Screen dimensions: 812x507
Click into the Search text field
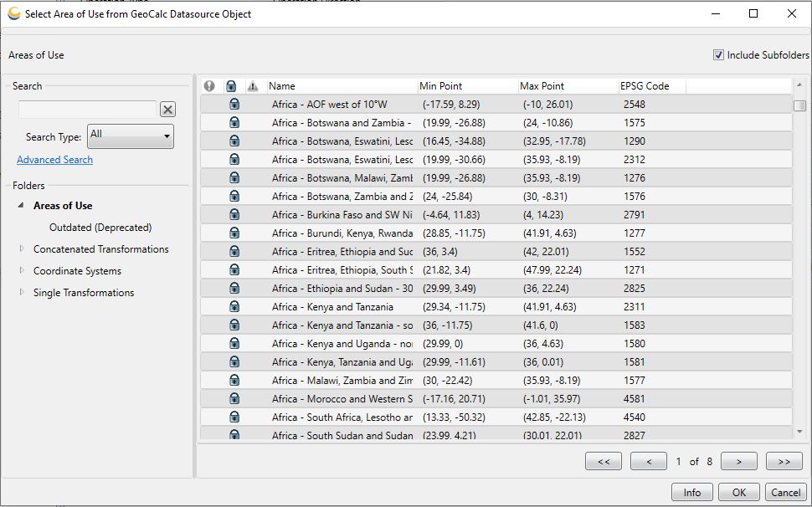point(88,109)
